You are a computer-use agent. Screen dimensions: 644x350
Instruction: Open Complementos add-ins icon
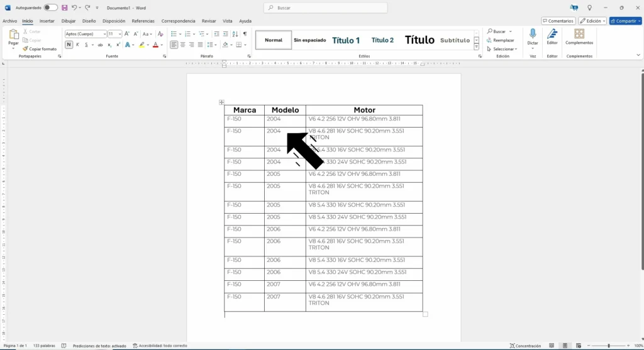(x=579, y=34)
